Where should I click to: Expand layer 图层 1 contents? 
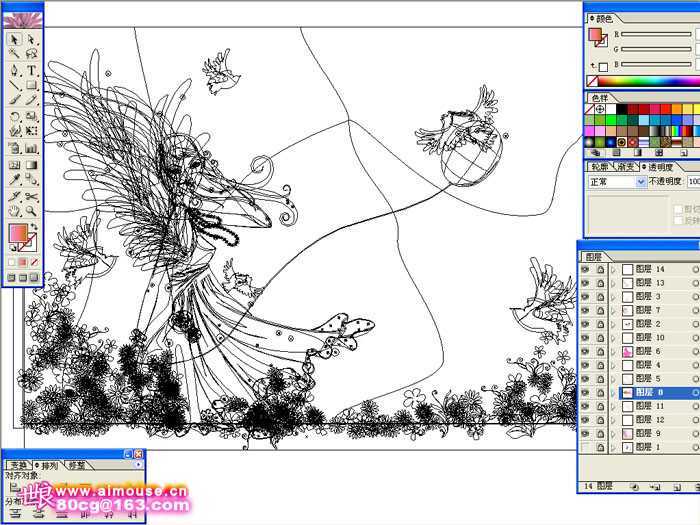614,447
